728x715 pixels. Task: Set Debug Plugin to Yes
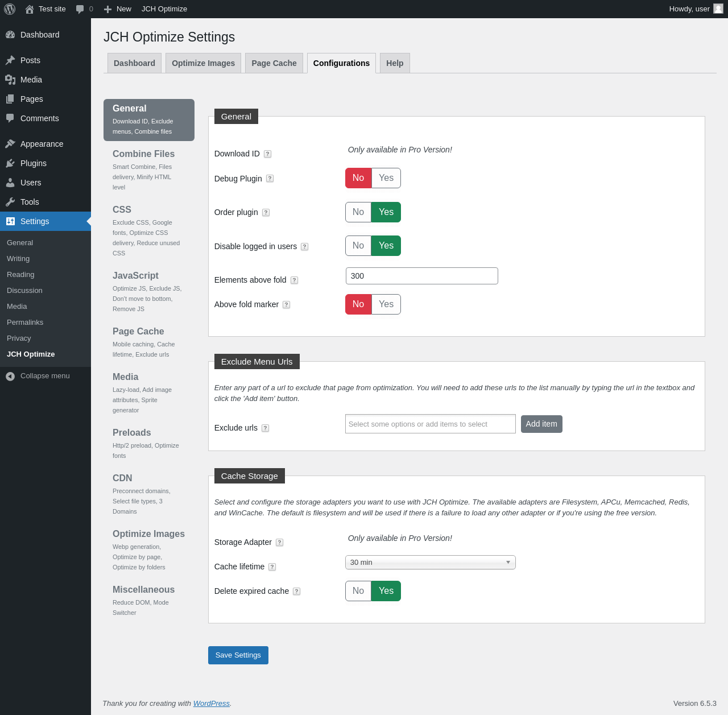pos(386,178)
